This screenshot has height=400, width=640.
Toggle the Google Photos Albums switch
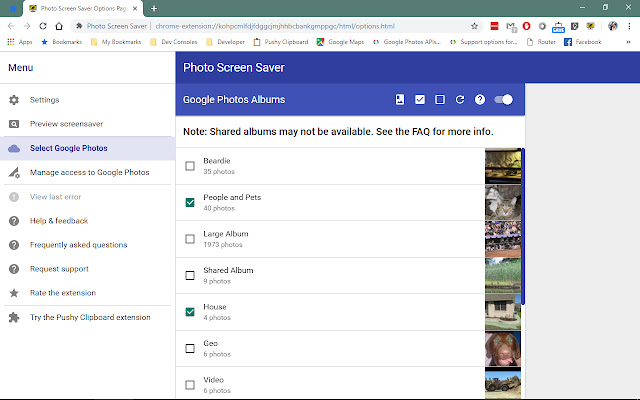click(505, 100)
